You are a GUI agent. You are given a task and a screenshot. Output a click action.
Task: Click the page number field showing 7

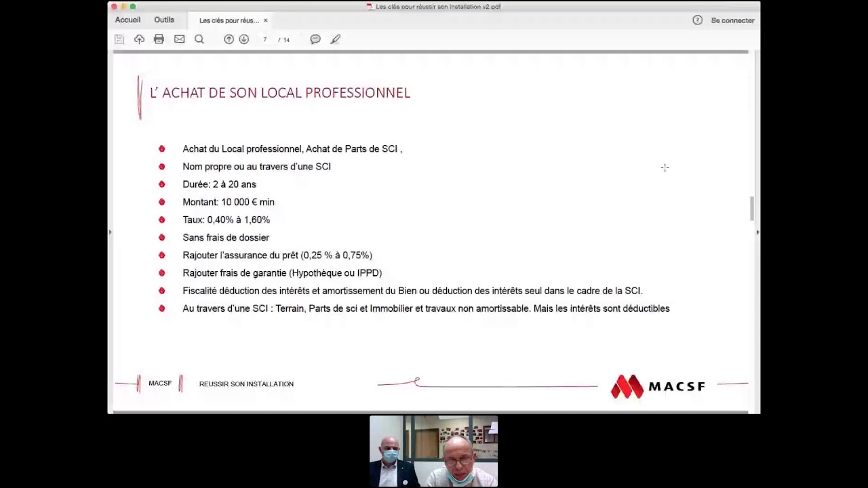click(x=265, y=39)
